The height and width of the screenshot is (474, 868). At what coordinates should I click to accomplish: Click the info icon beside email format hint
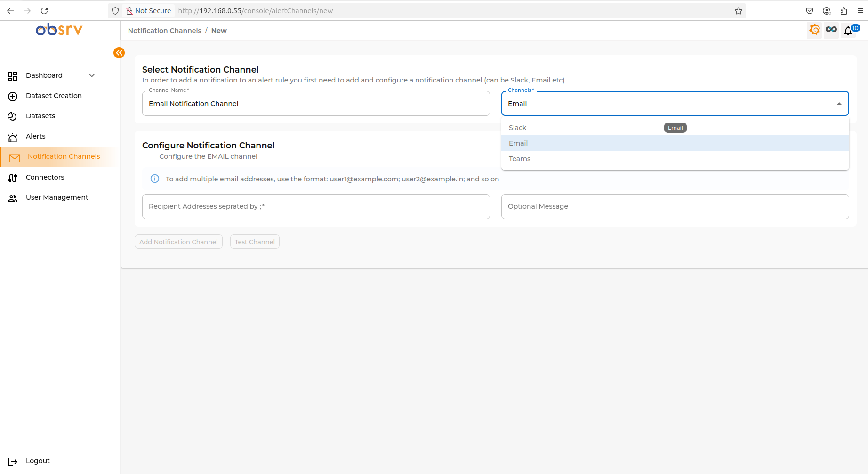(x=154, y=179)
